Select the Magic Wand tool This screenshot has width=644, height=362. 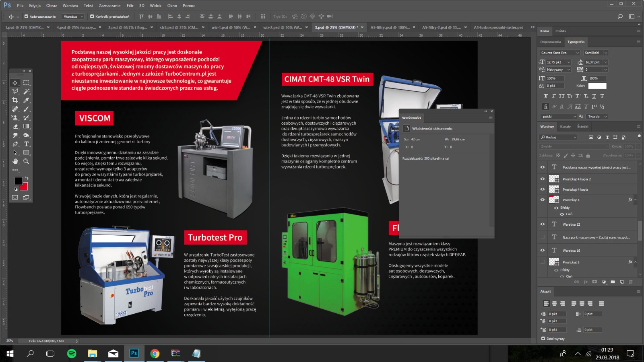27,92
